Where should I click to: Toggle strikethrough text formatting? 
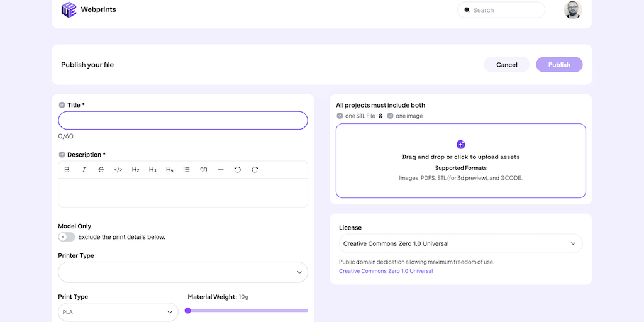[101, 170]
